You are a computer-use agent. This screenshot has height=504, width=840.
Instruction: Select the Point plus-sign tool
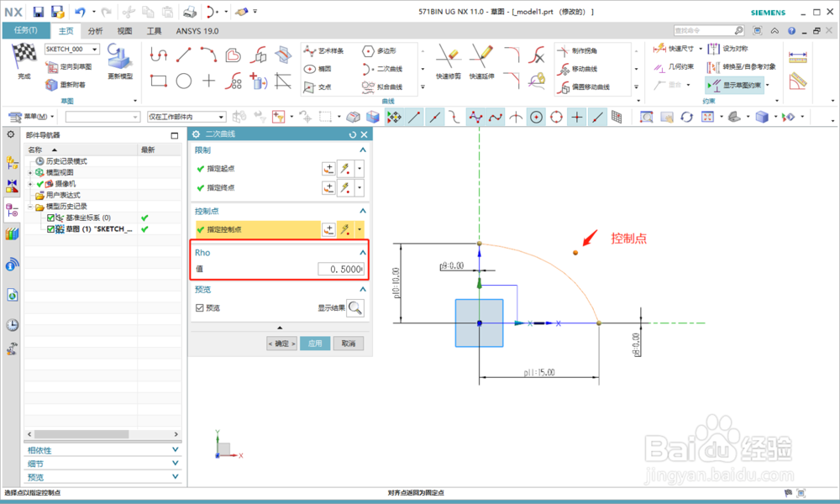pyautogui.click(x=208, y=81)
